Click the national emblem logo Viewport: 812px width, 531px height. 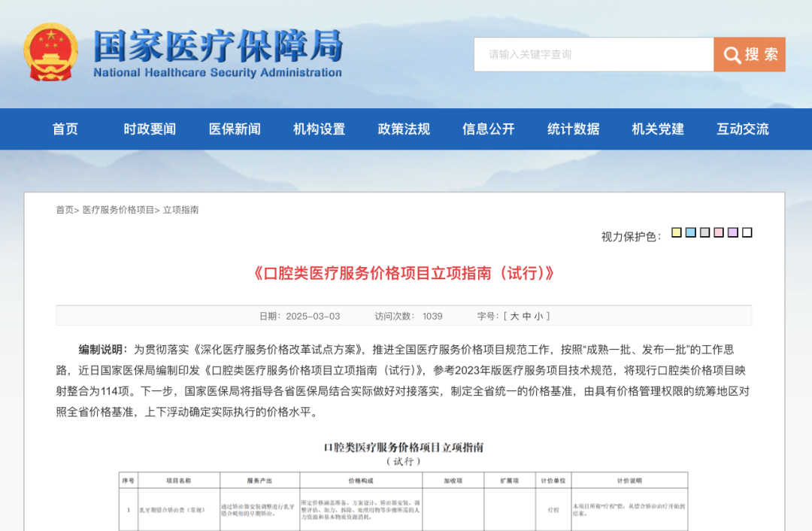point(50,53)
